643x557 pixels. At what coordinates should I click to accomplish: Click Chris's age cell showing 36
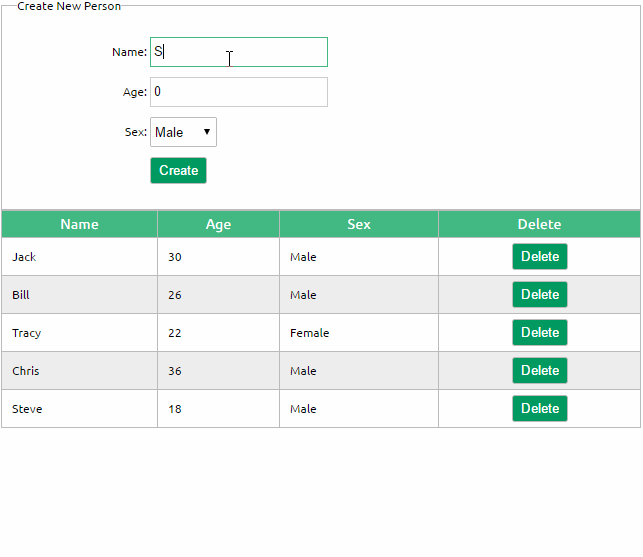tap(219, 371)
